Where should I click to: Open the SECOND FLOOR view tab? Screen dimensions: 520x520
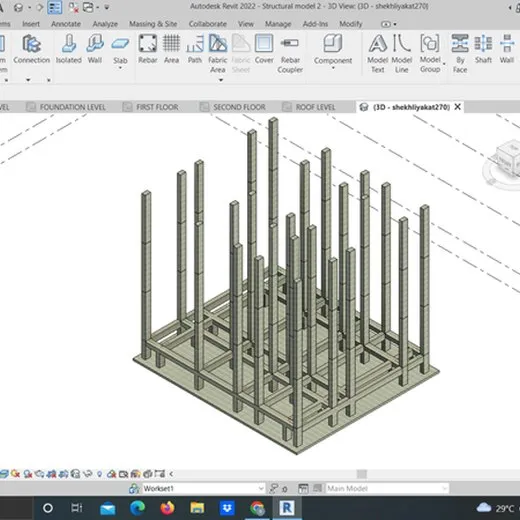pyautogui.click(x=233, y=107)
